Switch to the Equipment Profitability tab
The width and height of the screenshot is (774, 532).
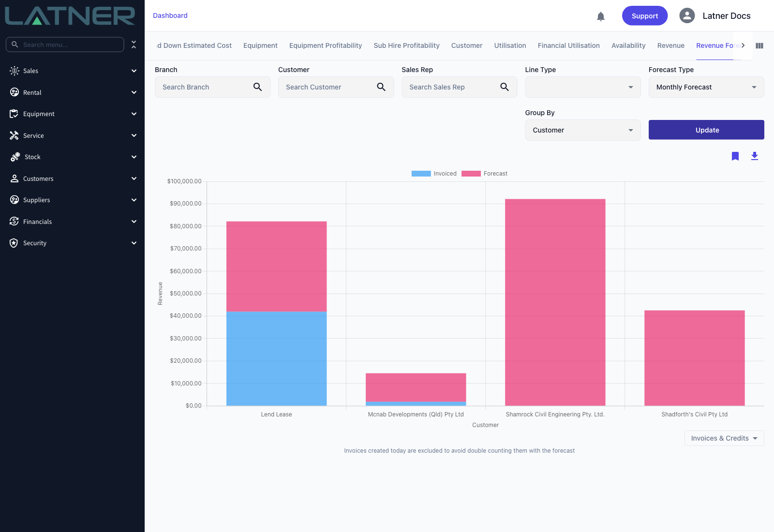pyautogui.click(x=326, y=45)
